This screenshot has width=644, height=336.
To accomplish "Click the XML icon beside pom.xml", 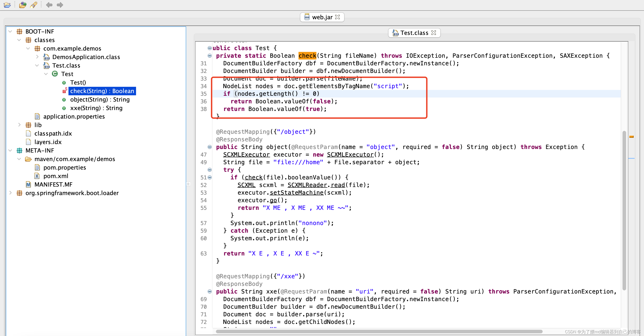I will pos(37,176).
